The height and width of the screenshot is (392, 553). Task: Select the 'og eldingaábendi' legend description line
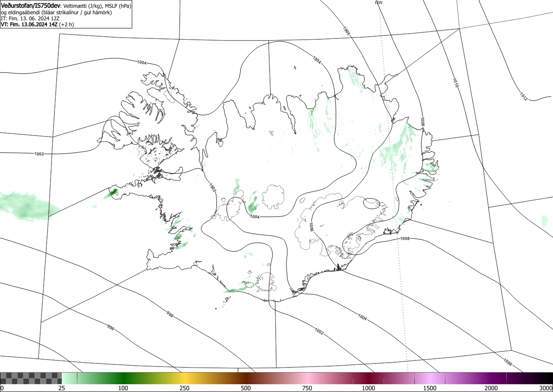[57, 13]
